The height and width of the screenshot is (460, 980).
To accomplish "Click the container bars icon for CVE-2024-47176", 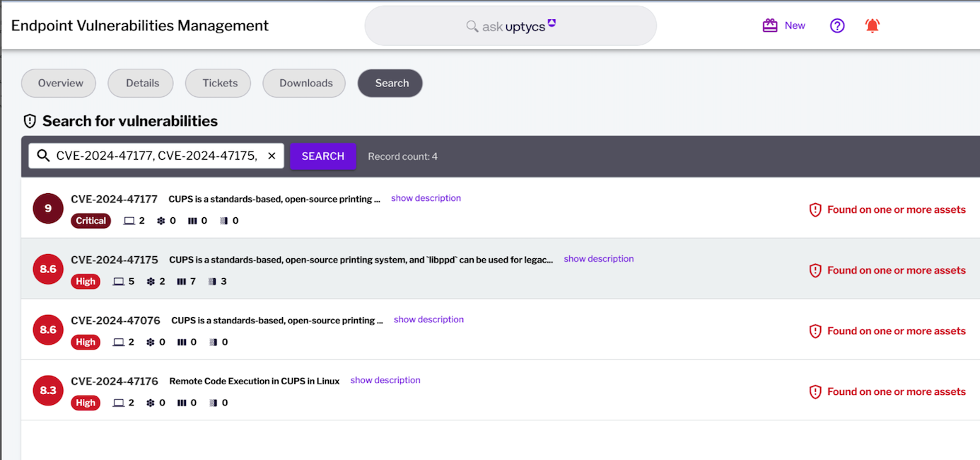I will (182, 403).
